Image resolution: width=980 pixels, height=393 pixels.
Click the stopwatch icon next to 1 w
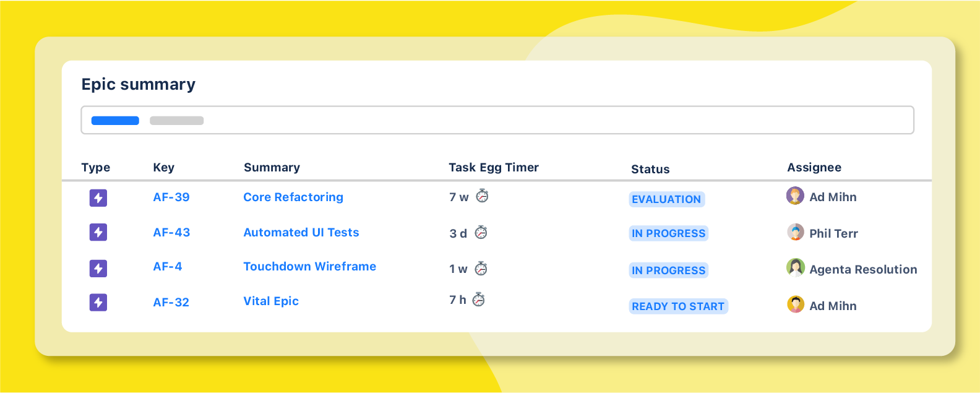(481, 268)
